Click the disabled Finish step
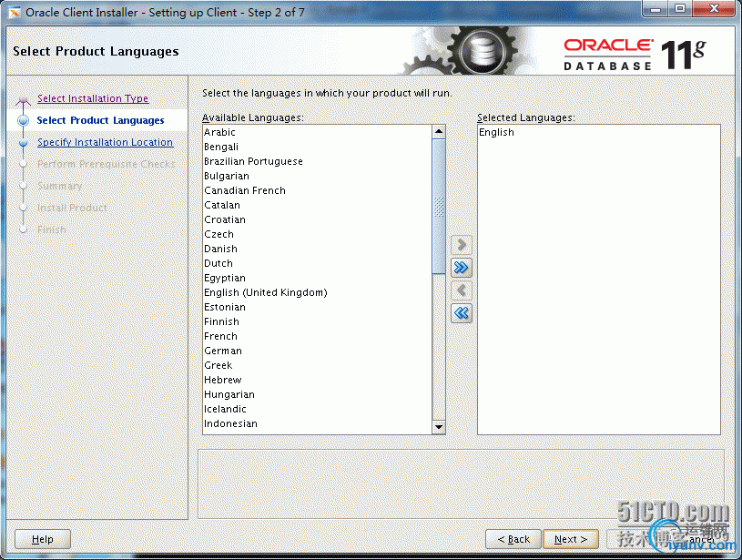 coord(52,229)
